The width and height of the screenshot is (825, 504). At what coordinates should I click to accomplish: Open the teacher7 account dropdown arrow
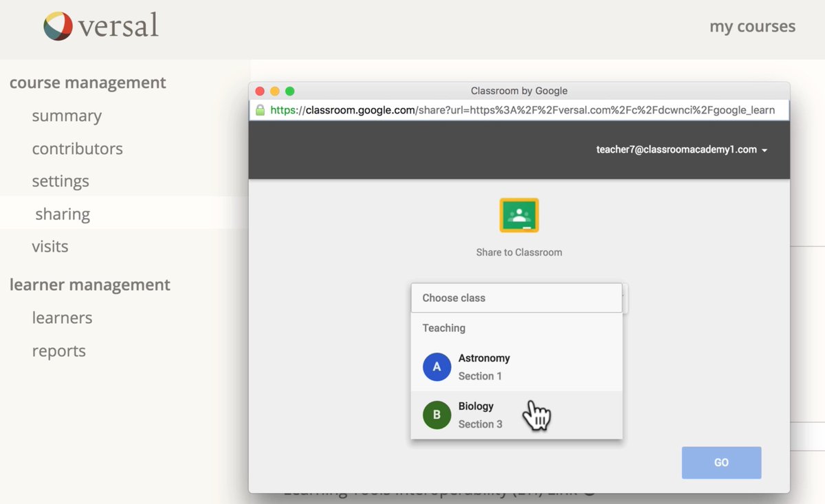point(764,150)
